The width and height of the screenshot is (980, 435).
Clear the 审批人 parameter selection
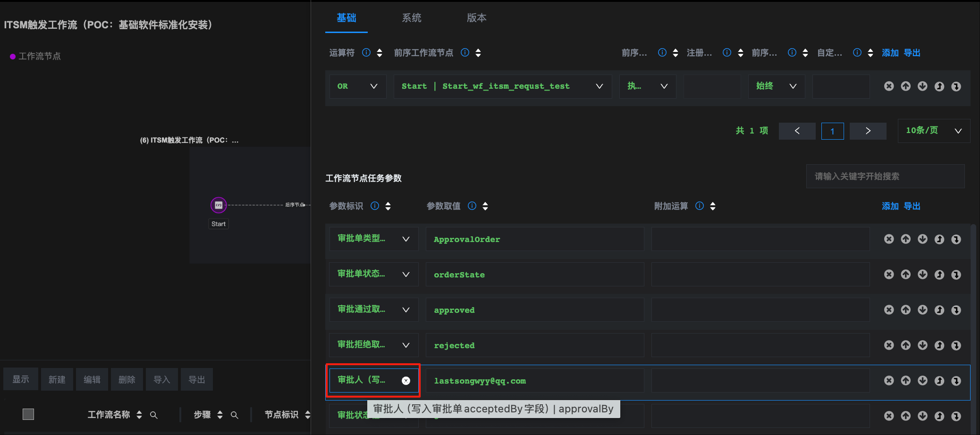406,381
